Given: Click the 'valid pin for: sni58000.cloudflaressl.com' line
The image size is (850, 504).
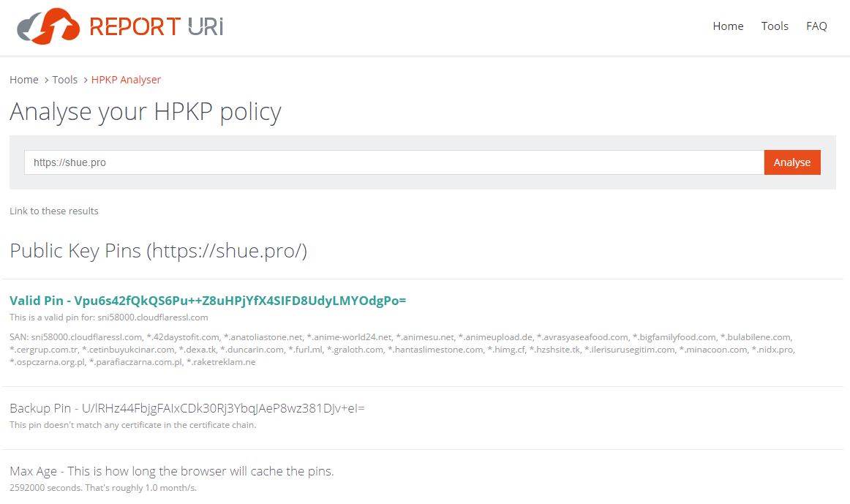Looking at the screenshot, I should pyautogui.click(x=109, y=317).
